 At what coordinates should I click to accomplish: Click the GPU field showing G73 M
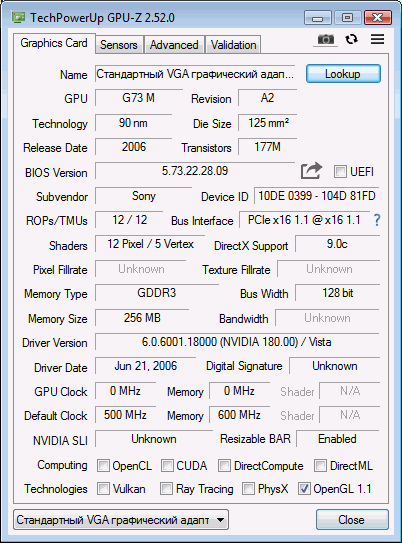139,98
